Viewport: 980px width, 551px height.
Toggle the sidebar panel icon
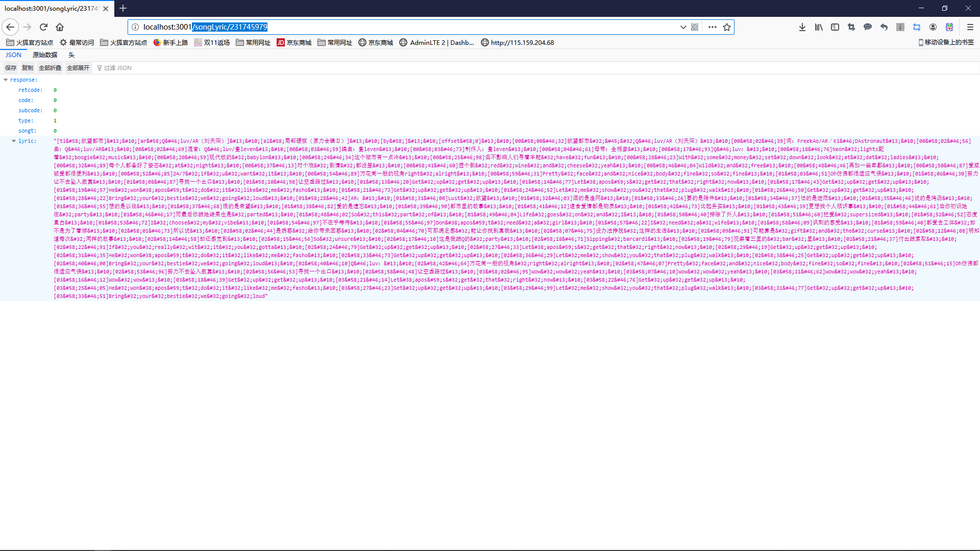pos(835,27)
